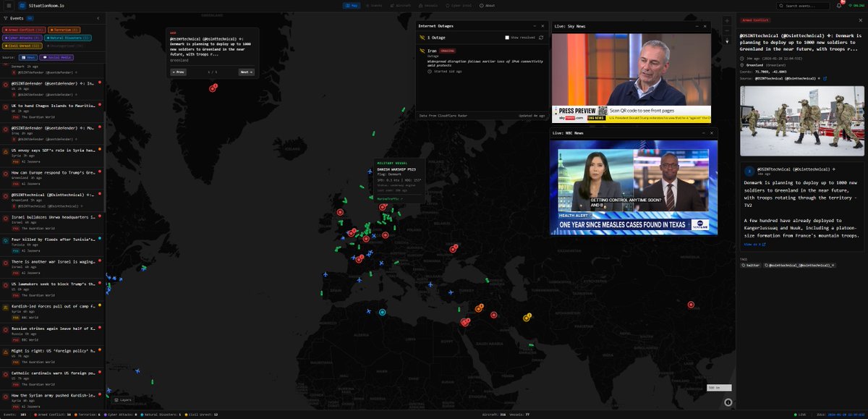The image size is (868, 419).
Task: Toggle the Armed Conflict filter chip
Action: tap(25, 30)
